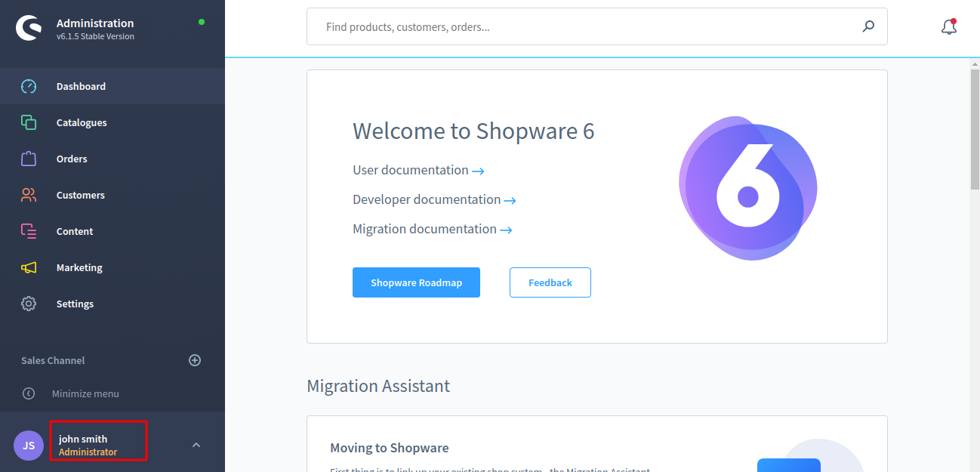Open the Developer documentation link
The image size is (980, 472).
434,199
